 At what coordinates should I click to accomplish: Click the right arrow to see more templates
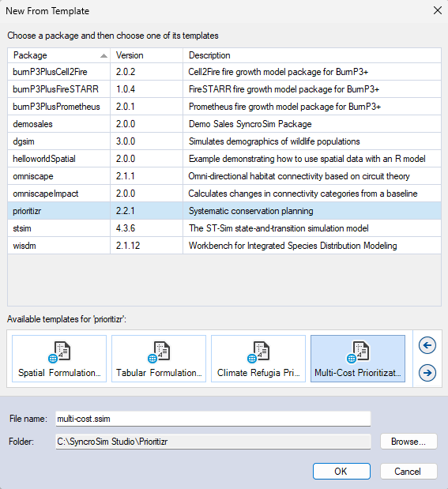[x=427, y=373]
